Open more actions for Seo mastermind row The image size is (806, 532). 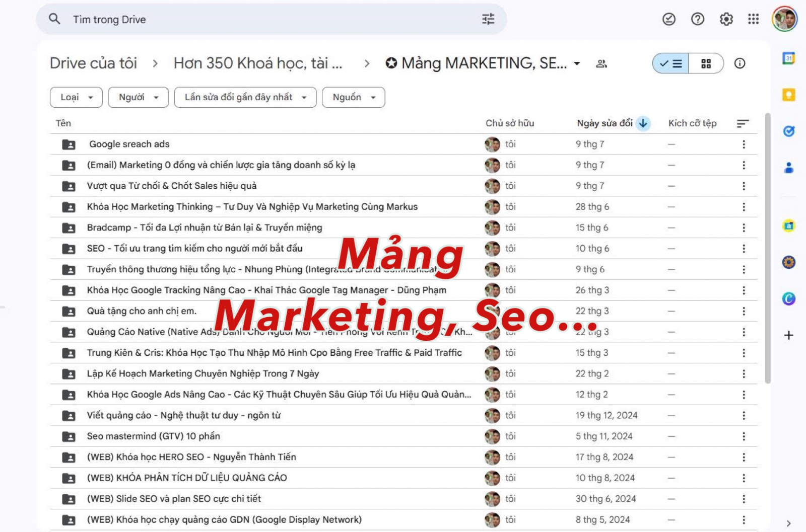tap(744, 436)
